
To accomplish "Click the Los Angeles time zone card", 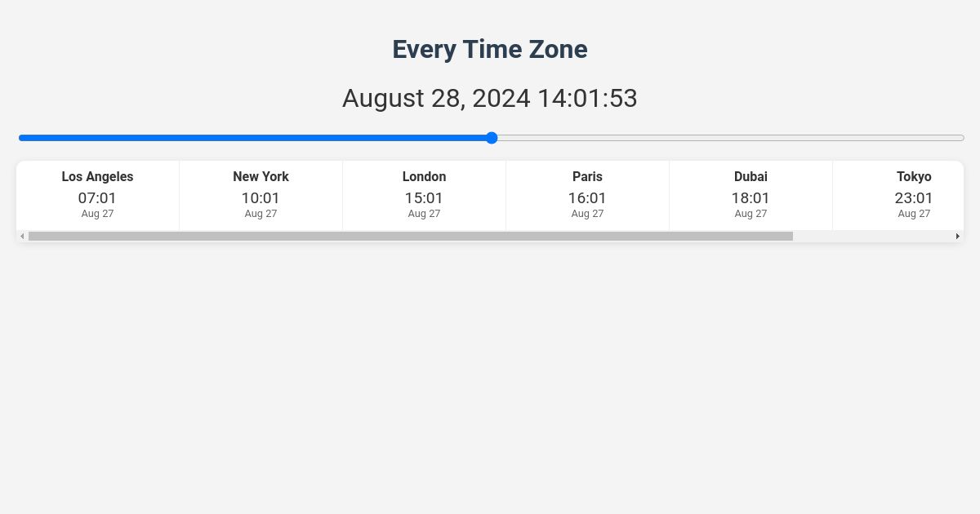I will click(97, 195).
